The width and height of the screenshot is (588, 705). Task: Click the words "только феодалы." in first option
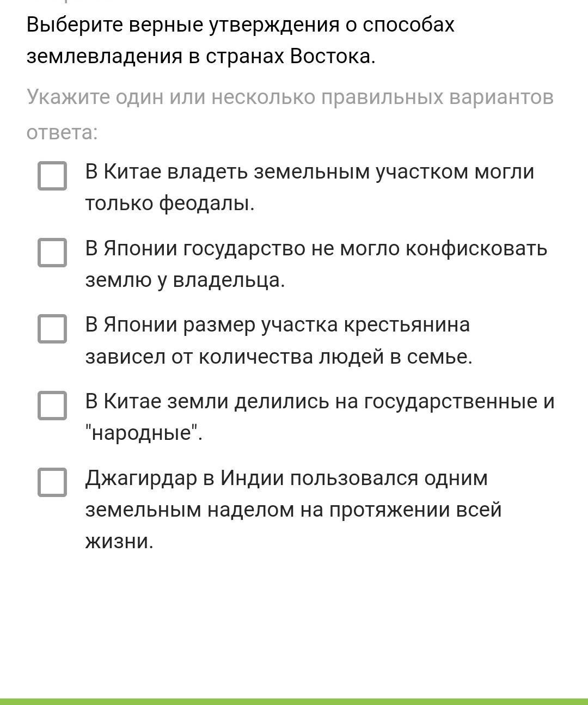[170, 204]
